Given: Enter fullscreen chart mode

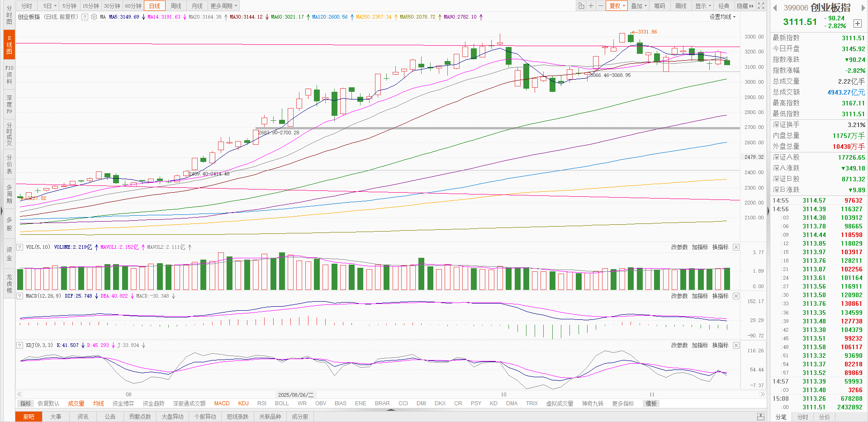Looking at the screenshot, I should click(761, 6).
